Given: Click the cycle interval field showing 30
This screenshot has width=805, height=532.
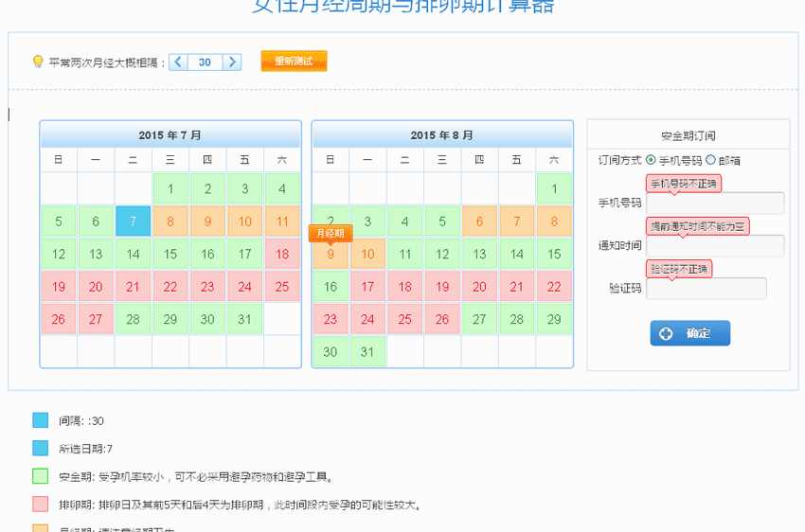Looking at the screenshot, I should (x=205, y=62).
